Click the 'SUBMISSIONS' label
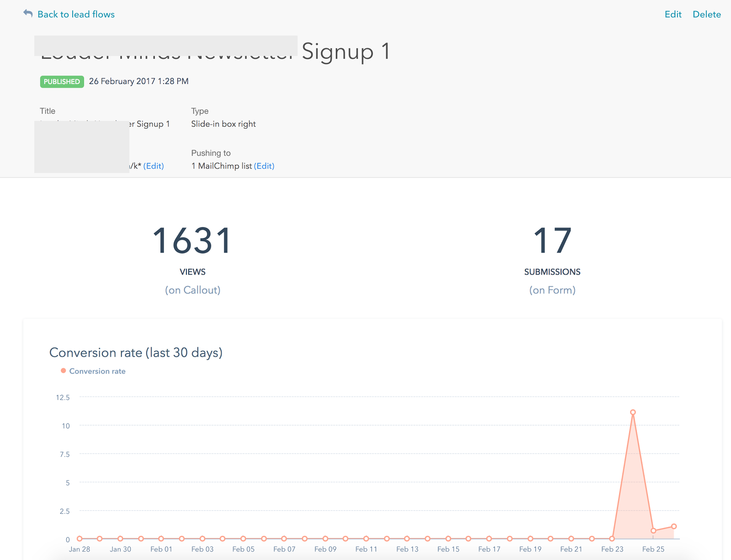Image resolution: width=731 pixels, height=560 pixels. click(552, 272)
